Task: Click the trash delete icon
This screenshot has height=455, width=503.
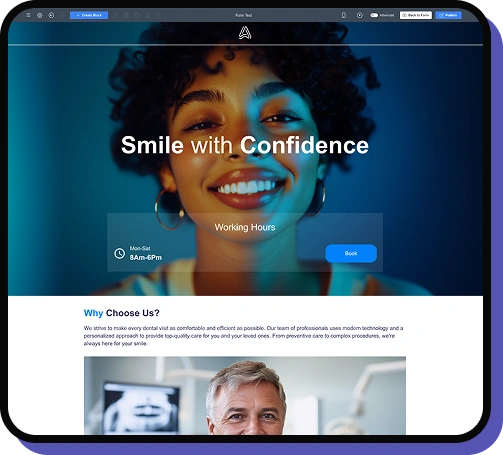Action: click(x=127, y=15)
